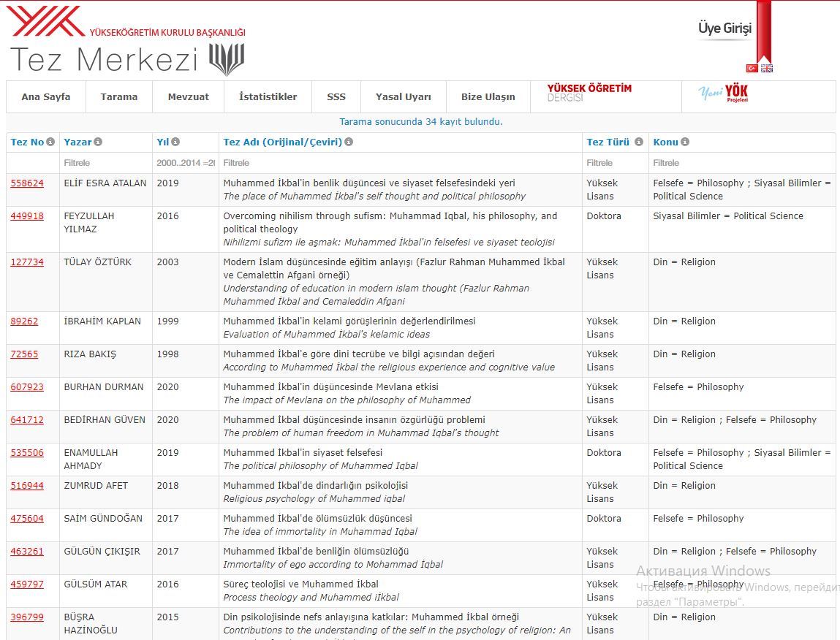Image resolution: width=840 pixels, height=640 pixels.
Task: Sort by the Tez Adı (Orijinal/Çeviri) header
Action: pos(282,142)
